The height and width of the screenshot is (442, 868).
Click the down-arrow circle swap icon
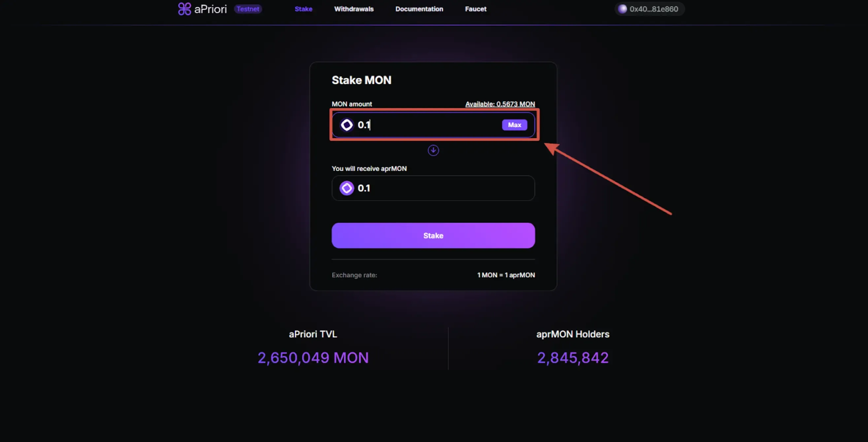(x=433, y=150)
